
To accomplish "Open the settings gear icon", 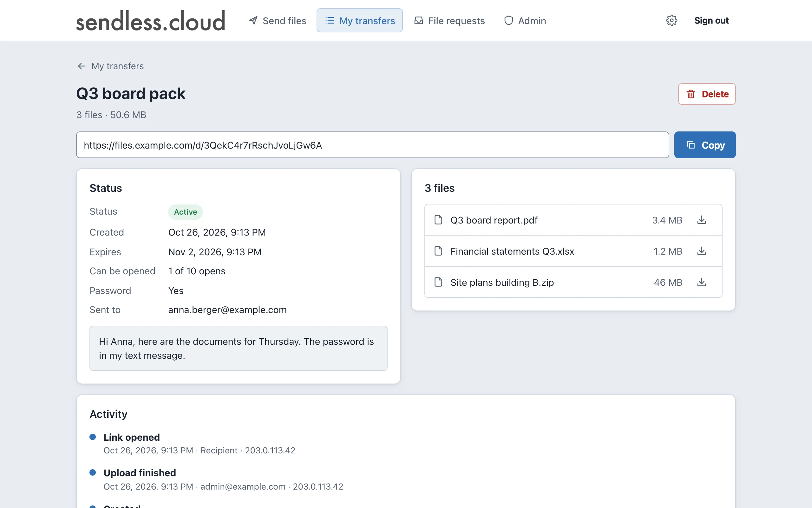I will pos(671,21).
